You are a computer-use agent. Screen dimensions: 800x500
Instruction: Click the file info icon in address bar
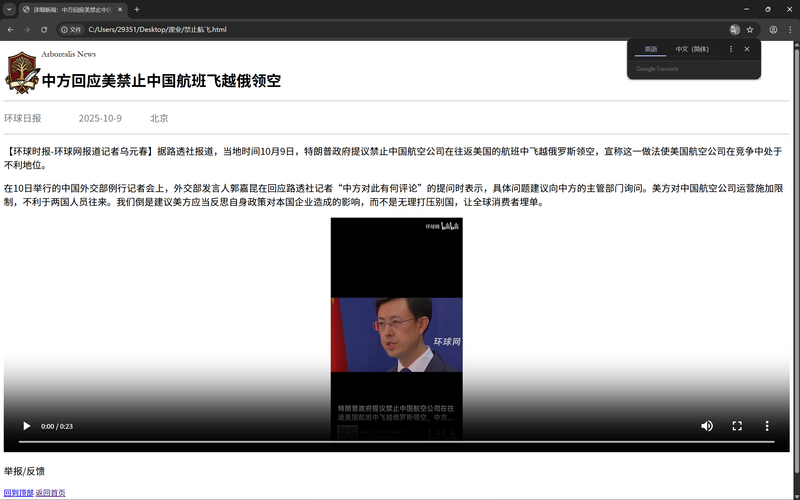tap(71, 30)
